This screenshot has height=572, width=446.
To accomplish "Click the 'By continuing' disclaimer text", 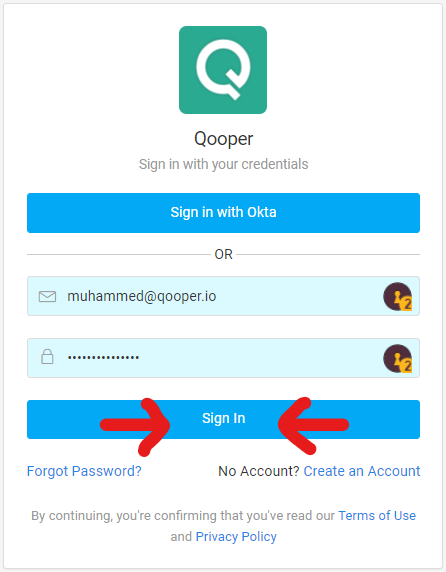I will (x=223, y=526).
